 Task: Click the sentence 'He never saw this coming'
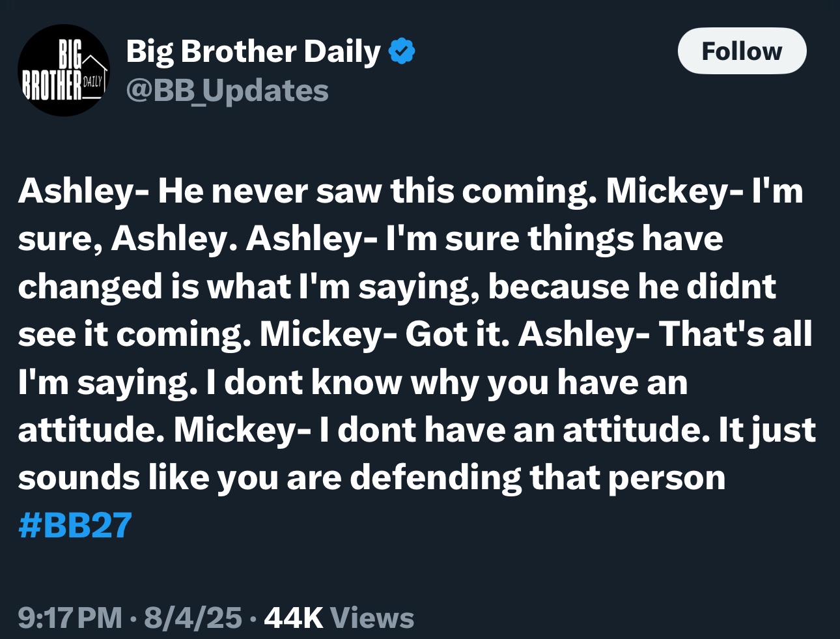(376, 192)
